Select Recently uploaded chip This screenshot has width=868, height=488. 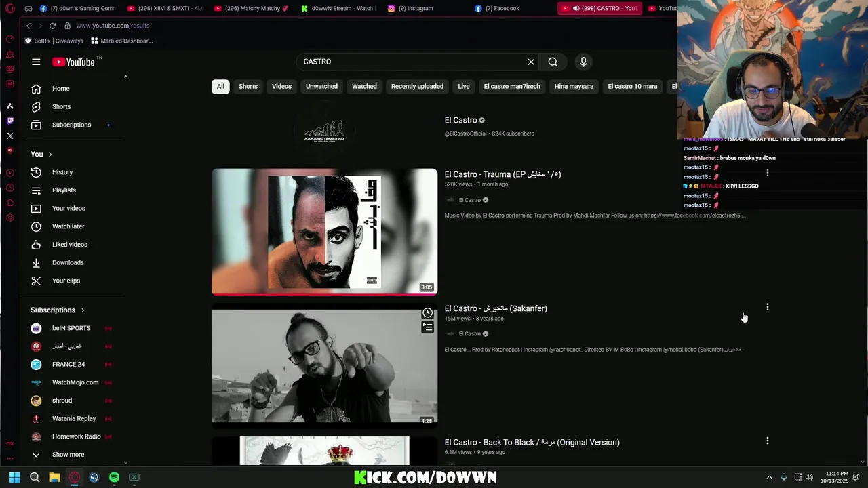[417, 86]
